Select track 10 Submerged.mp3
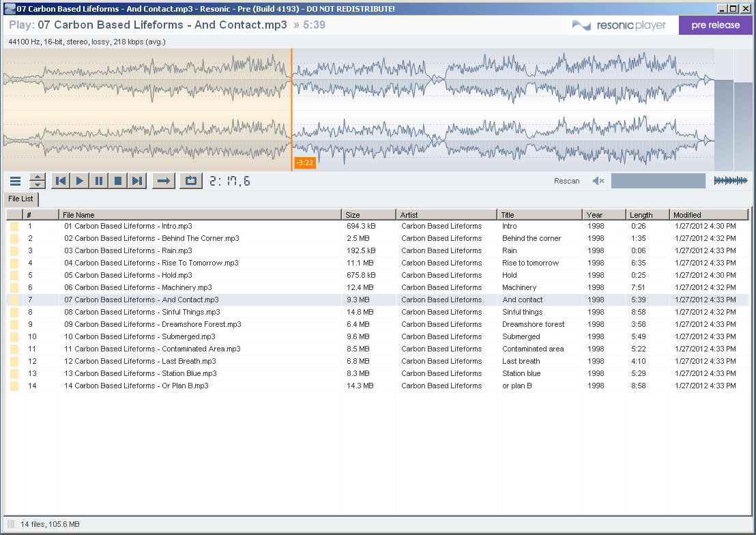756x535 pixels. tap(140, 336)
